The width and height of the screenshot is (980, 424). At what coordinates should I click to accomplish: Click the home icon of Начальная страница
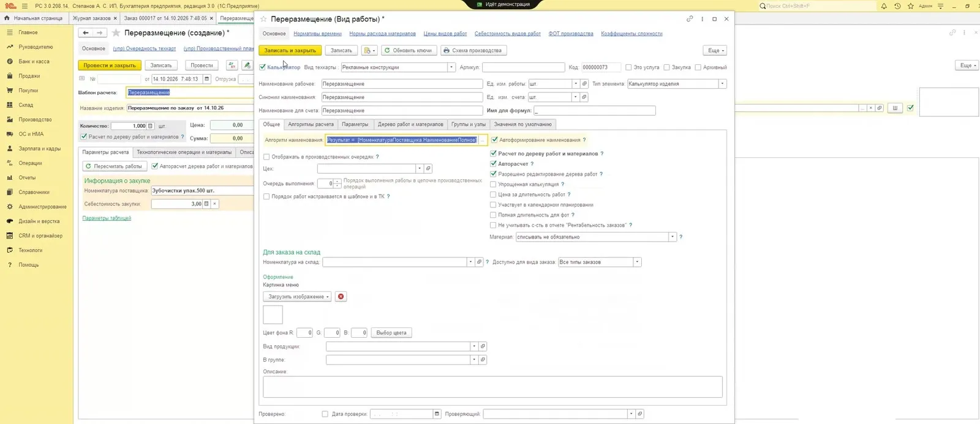pos(7,18)
